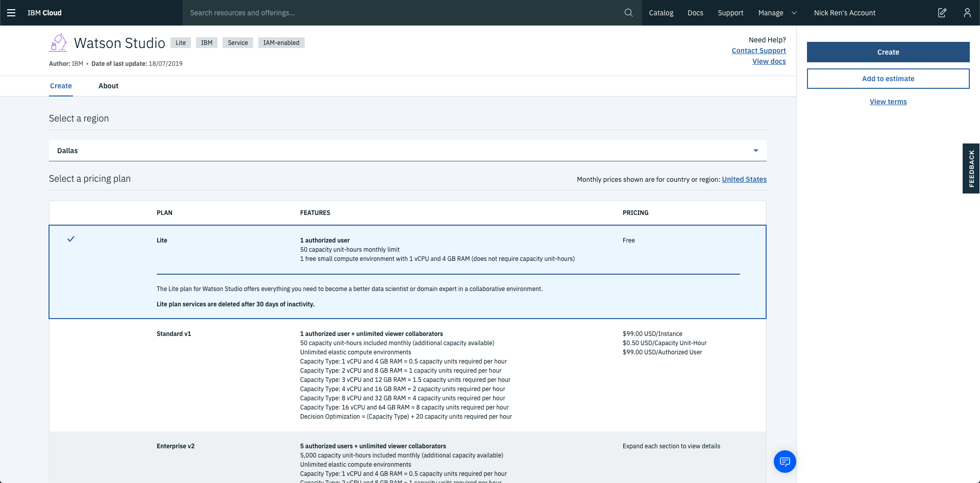Click '1 authorized user' Lite feature text

tap(325, 240)
